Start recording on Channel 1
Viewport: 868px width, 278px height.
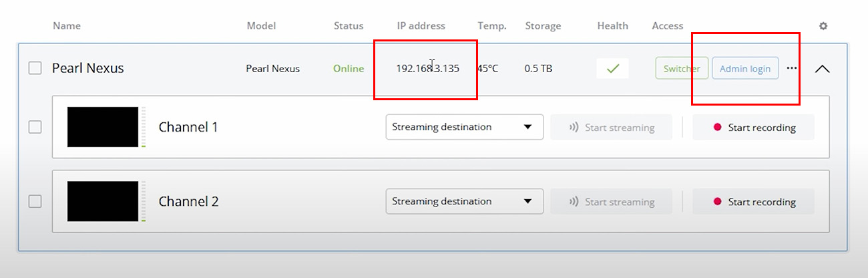pos(753,127)
